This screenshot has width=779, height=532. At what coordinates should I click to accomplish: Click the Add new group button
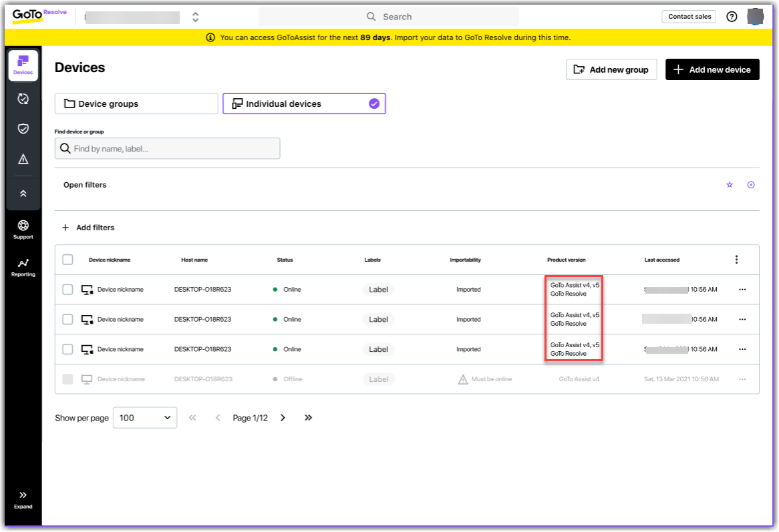(x=611, y=69)
